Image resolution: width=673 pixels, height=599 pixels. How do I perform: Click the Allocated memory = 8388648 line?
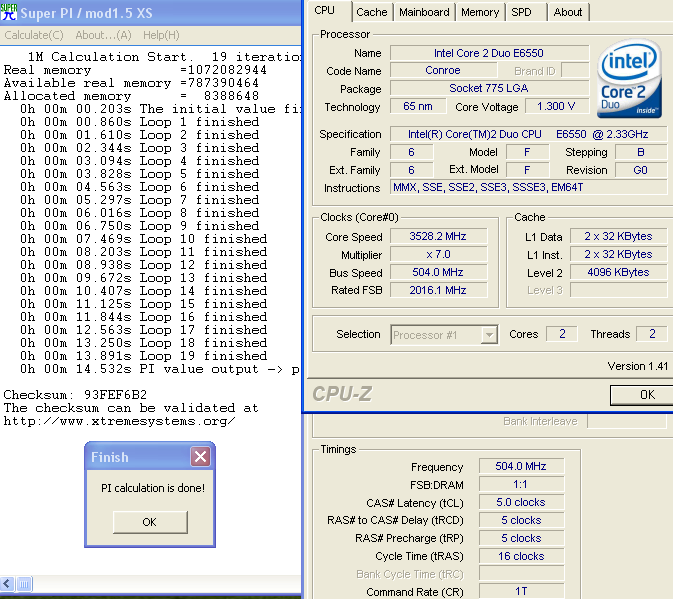(x=131, y=96)
